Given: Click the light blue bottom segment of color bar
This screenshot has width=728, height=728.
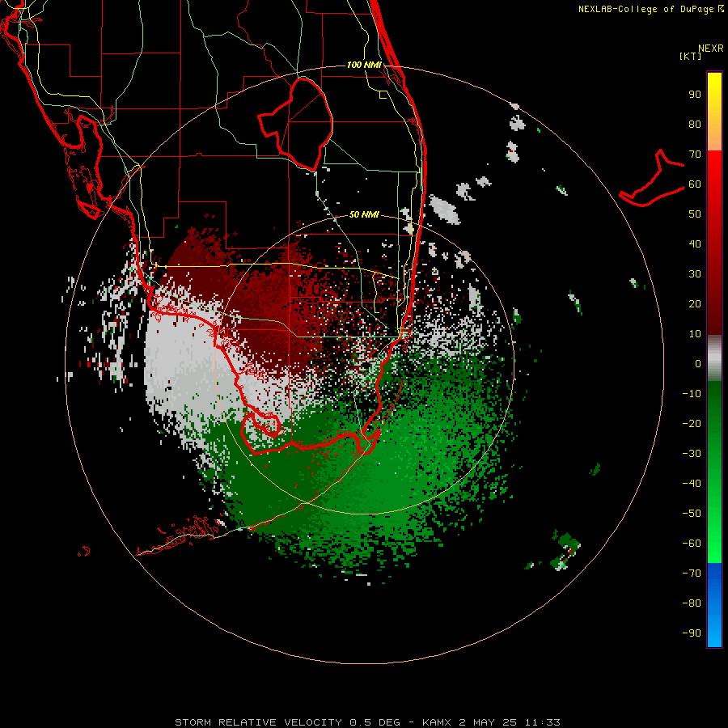Looking at the screenshot, I should pos(714,632).
